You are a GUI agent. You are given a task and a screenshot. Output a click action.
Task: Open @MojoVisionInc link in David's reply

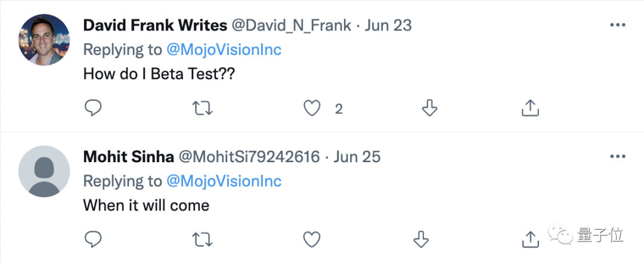pyautogui.click(x=224, y=49)
